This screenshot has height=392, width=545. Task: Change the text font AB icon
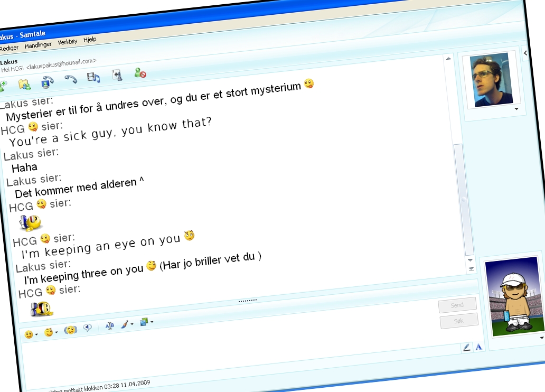coord(109,325)
